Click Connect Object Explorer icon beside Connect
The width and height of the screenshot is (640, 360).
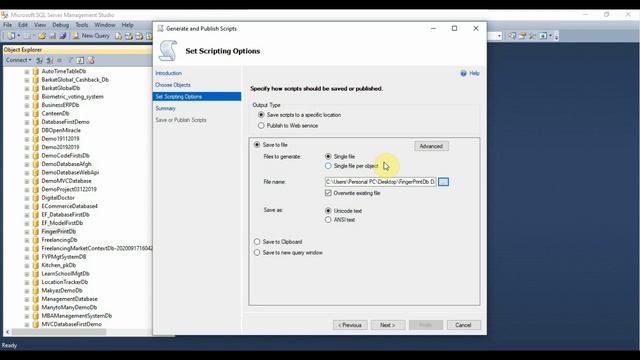coord(39,60)
